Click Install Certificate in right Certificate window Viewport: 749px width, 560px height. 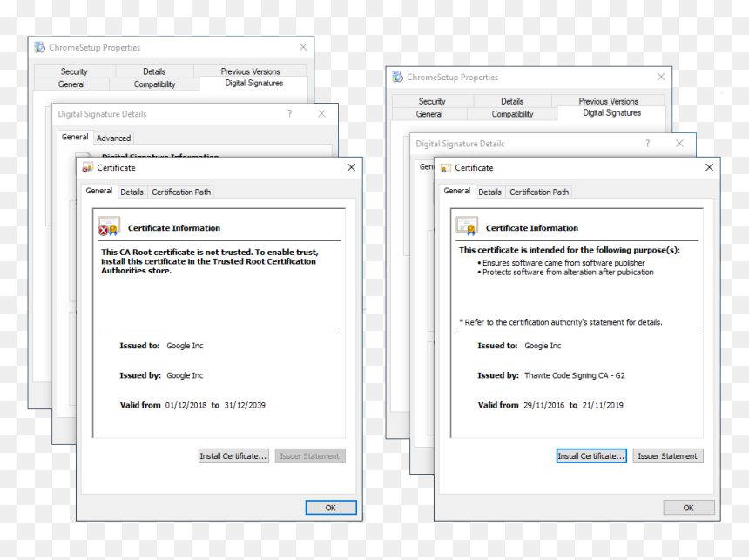tap(591, 455)
